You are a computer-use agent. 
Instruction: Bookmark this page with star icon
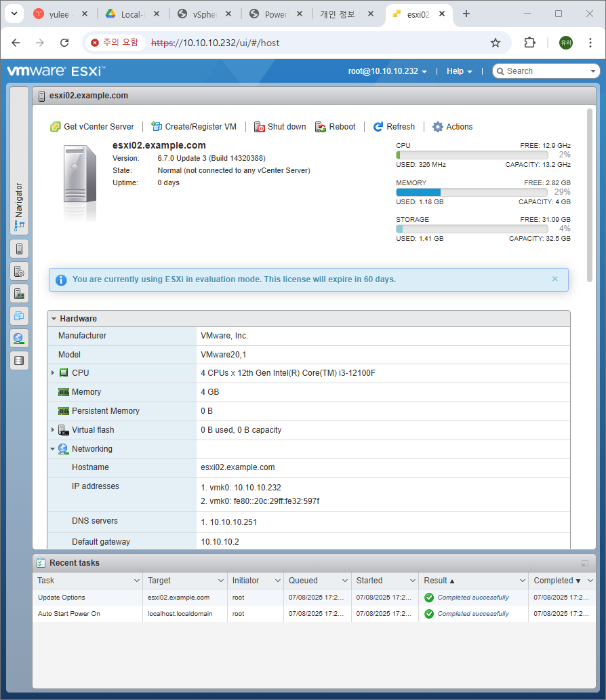point(496,43)
